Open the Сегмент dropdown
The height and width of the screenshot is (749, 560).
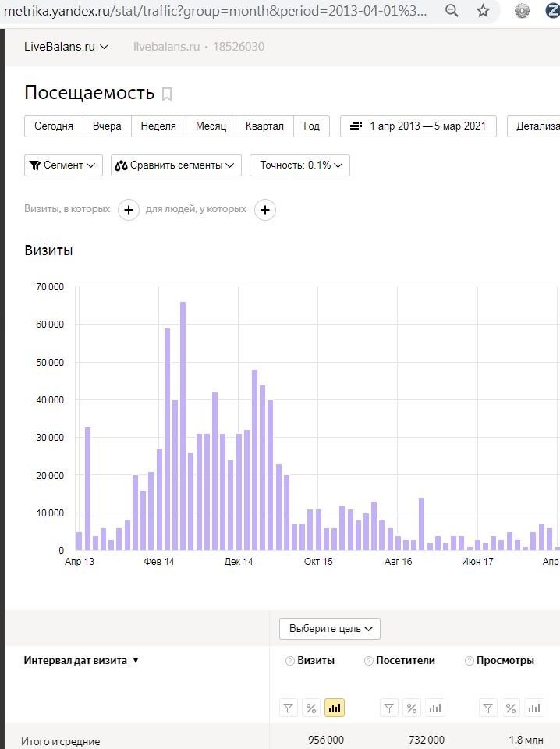(63, 165)
